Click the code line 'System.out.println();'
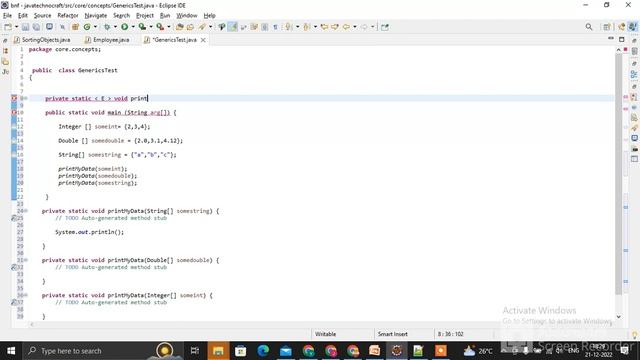Image resolution: width=640 pixels, height=360 pixels. pyautogui.click(x=89, y=232)
